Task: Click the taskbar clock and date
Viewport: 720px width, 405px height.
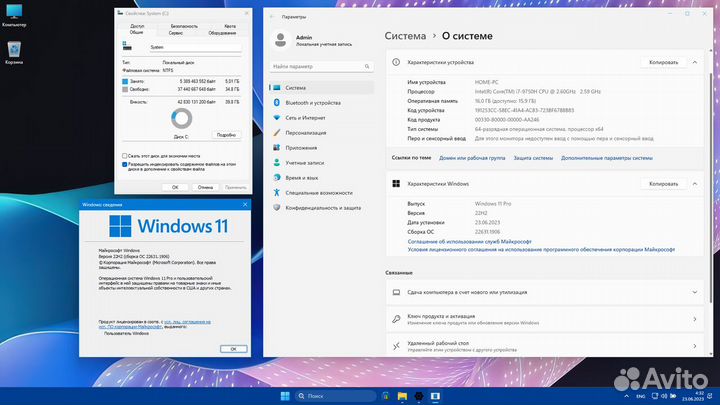Action: (692, 396)
